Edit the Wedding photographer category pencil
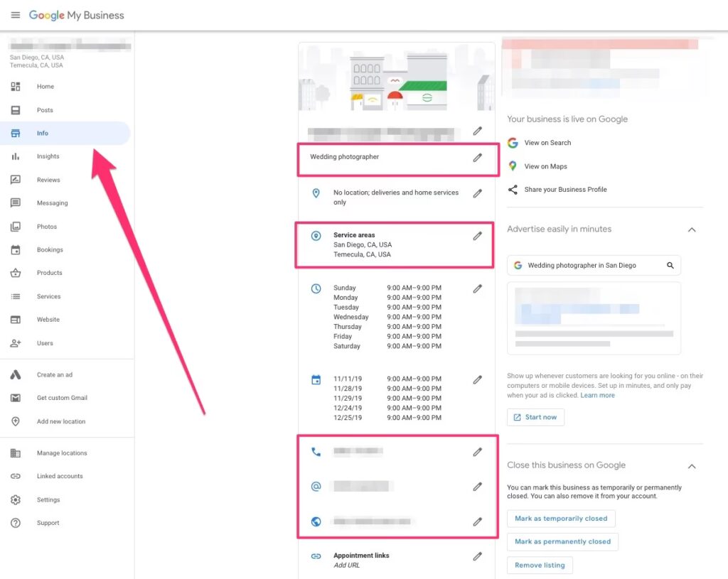This screenshot has width=728, height=579. click(478, 158)
